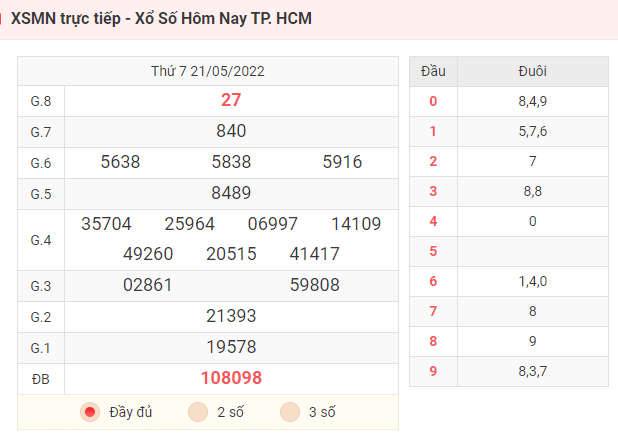This screenshot has height=442, width=618.
Task: Click the G.2 result 21393
Action: coord(231,316)
